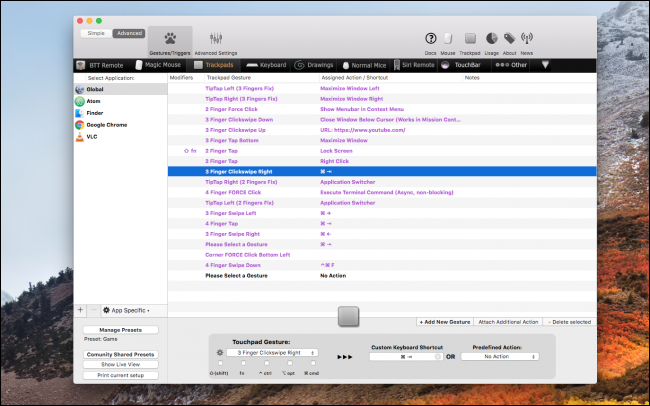Switch to Magic Mouse tab
Image resolution: width=650 pixels, height=406 pixels.
coord(158,65)
